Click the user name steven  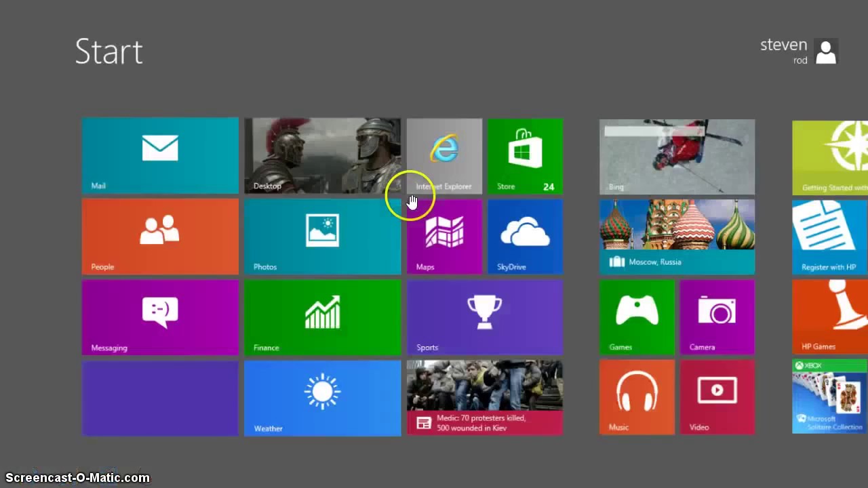tap(783, 45)
